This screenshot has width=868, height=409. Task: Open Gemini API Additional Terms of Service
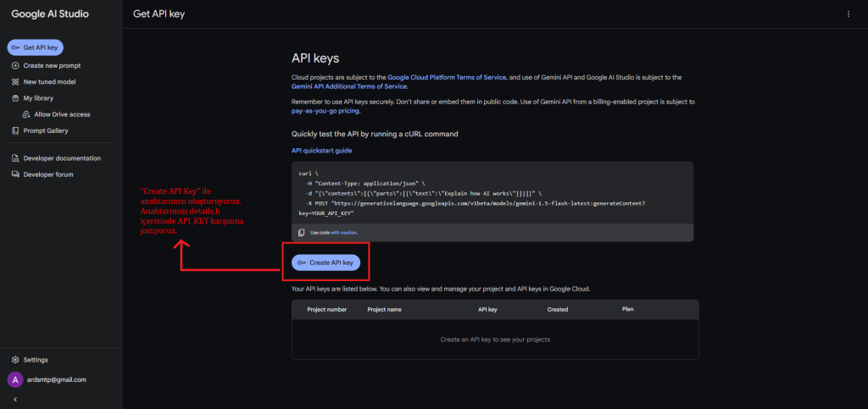(x=349, y=86)
